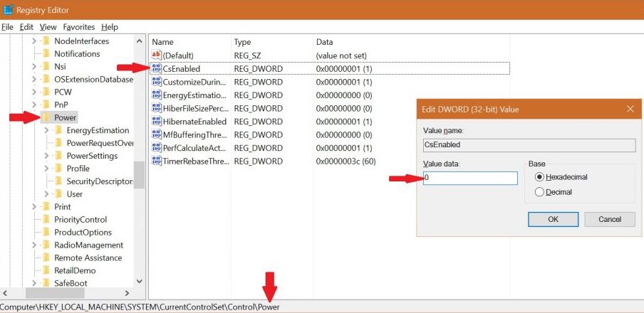644x313 pixels.
Task: Click the Value data input field
Action: pos(470,178)
